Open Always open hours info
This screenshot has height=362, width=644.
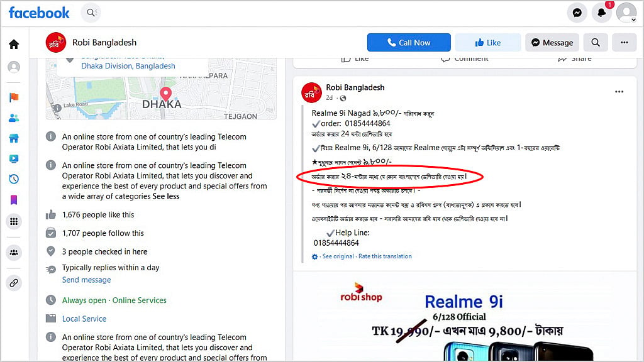[114, 300]
